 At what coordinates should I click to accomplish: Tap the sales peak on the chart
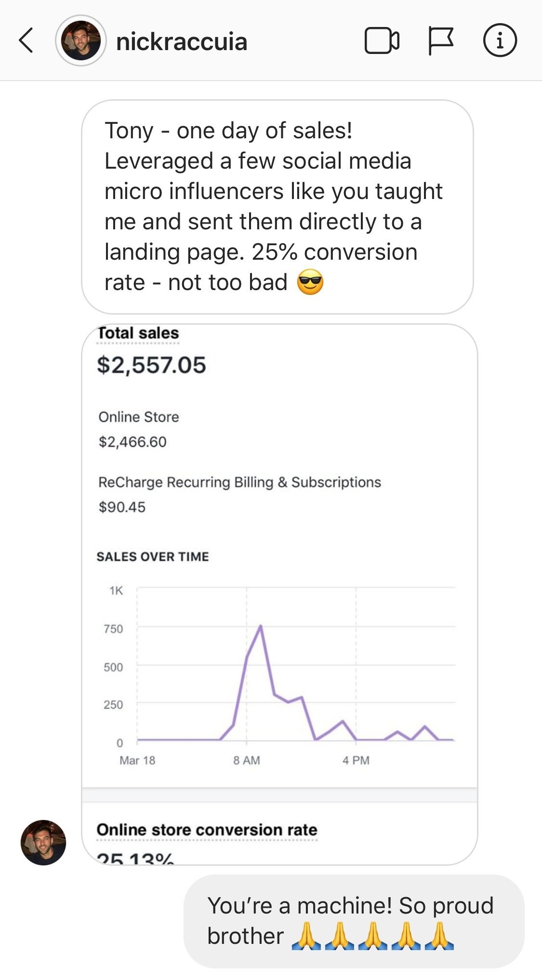261,626
